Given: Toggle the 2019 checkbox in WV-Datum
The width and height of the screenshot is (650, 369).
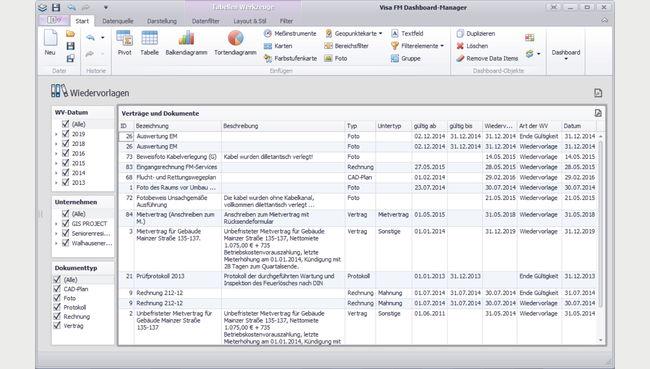Looking at the screenshot, I should (65, 134).
